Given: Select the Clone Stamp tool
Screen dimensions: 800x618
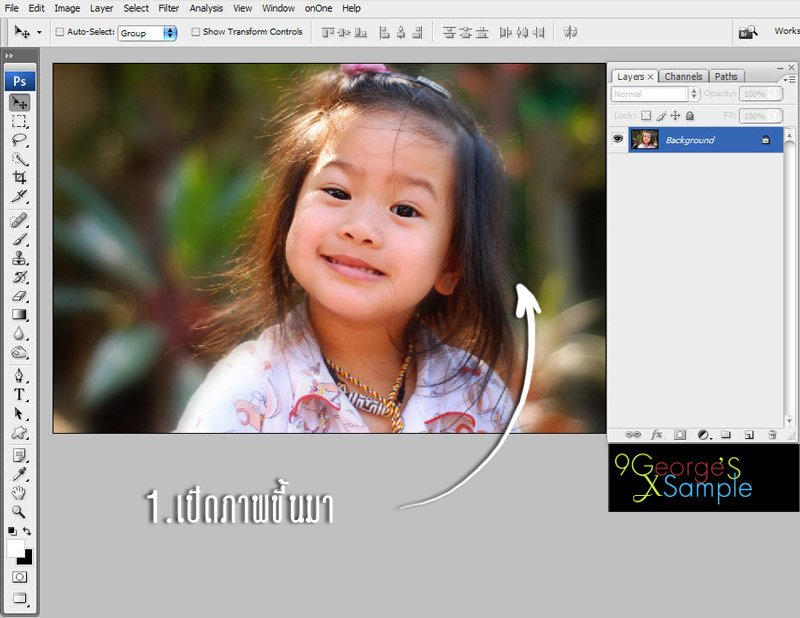Looking at the screenshot, I should coord(19,258).
